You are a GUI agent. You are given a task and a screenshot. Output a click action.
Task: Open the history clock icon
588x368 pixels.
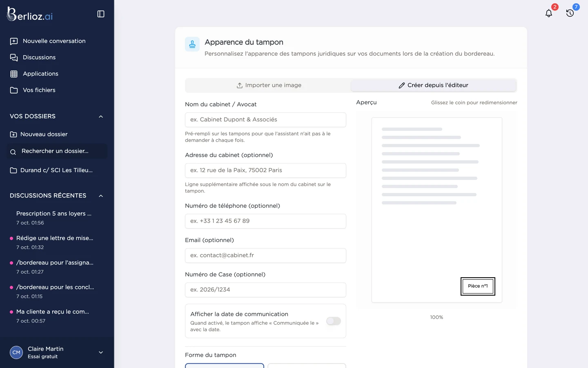pyautogui.click(x=570, y=13)
